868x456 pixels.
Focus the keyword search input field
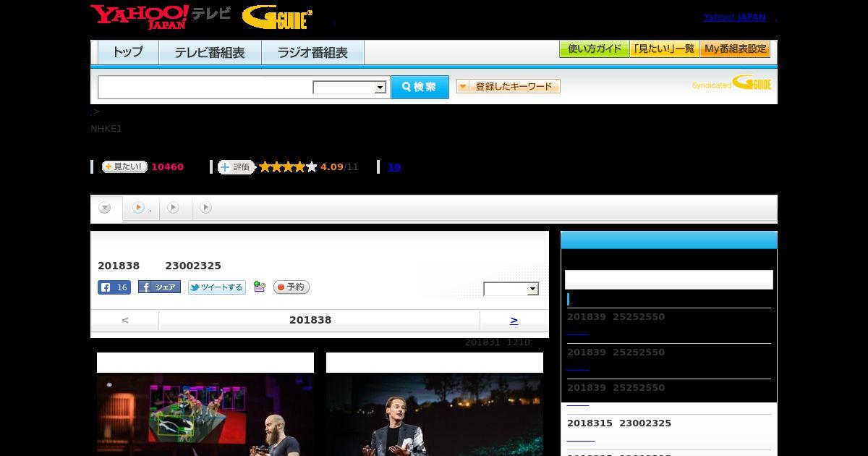coord(205,87)
